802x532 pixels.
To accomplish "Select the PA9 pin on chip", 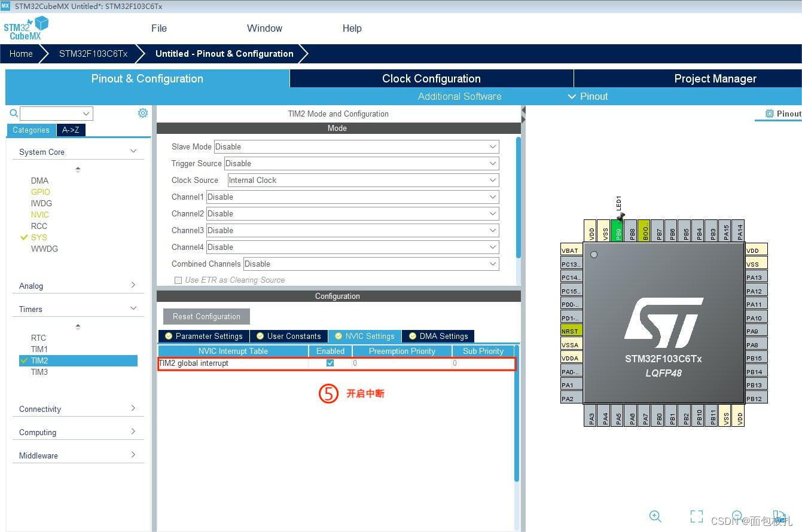I will pyautogui.click(x=756, y=331).
